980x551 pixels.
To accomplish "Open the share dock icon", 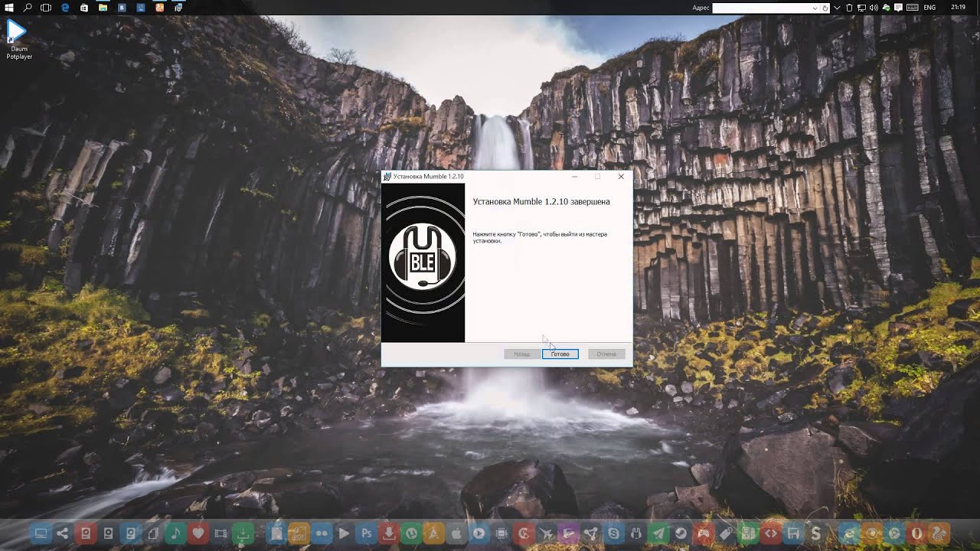I will [63, 533].
